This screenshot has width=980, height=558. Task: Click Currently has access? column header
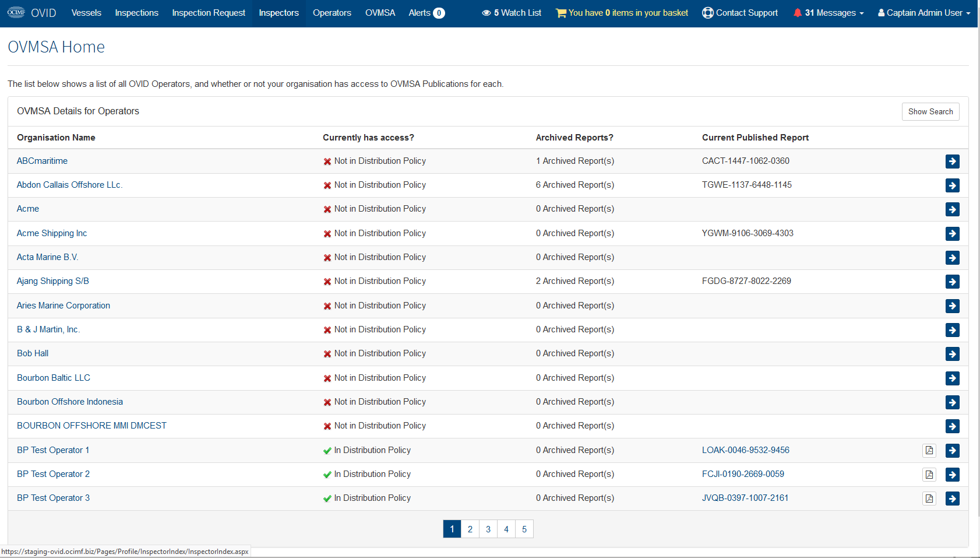(368, 138)
